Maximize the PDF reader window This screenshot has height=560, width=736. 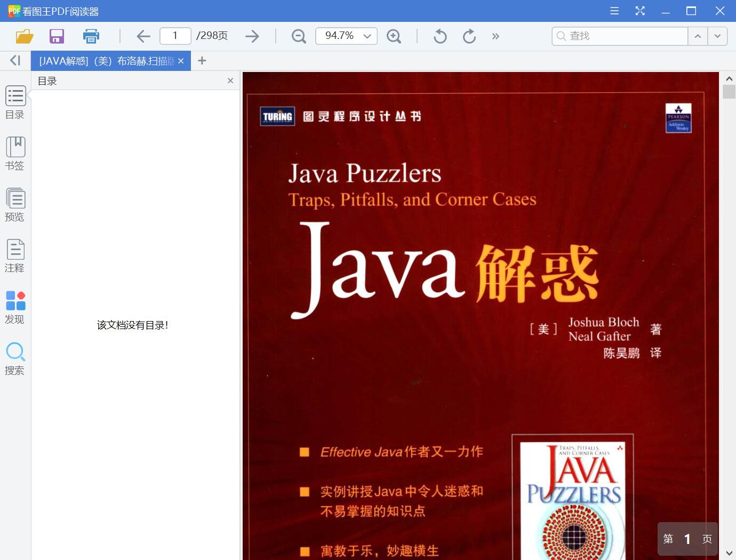(x=691, y=11)
